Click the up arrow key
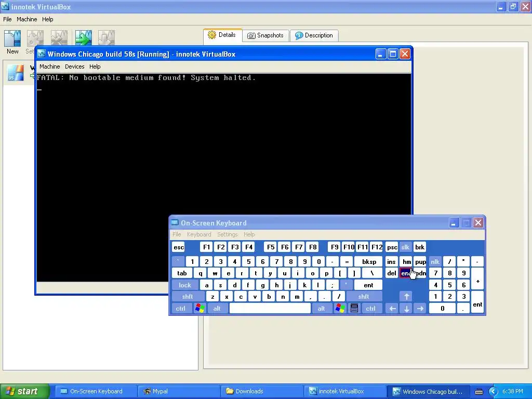This screenshot has width=532, height=399. coord(406,297)
